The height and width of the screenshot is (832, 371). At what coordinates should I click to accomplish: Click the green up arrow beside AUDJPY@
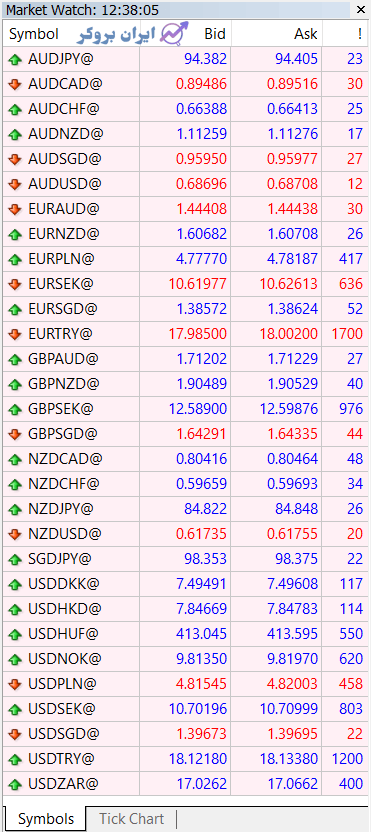point(14,59)
